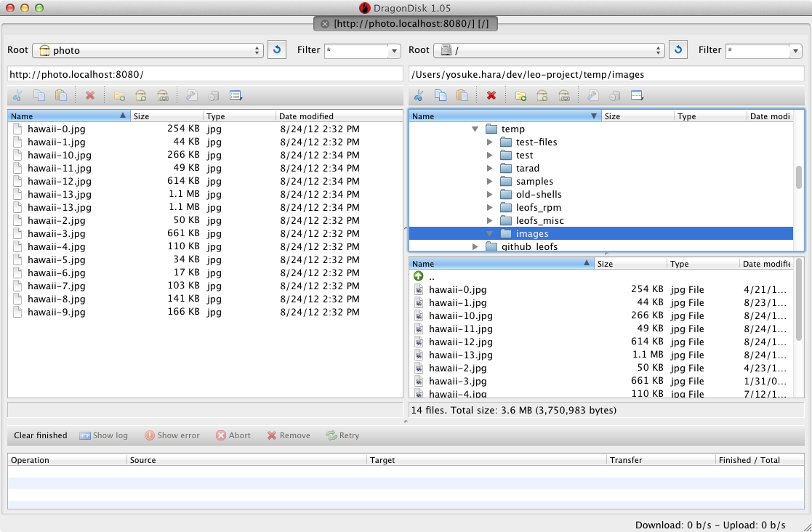This screenshot has width=812, height=532.
Task: Create new folder using right pane toolbar icon
Action: pos(520,95)
